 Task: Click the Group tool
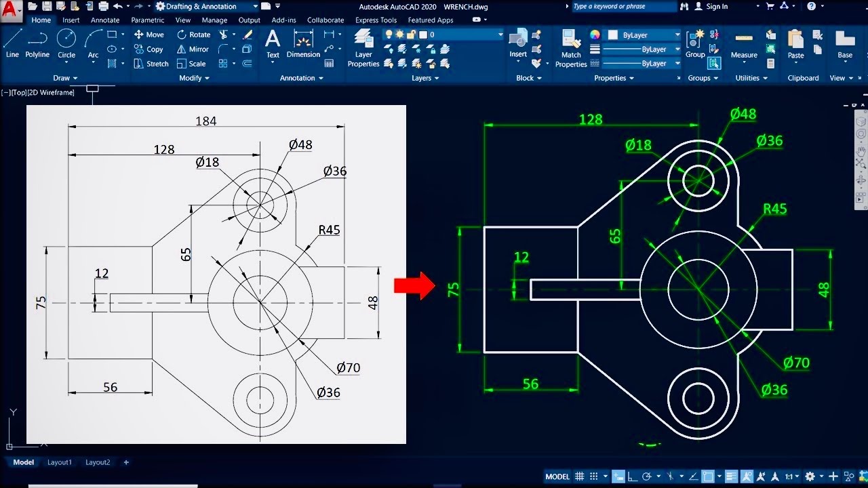point(695,44)
